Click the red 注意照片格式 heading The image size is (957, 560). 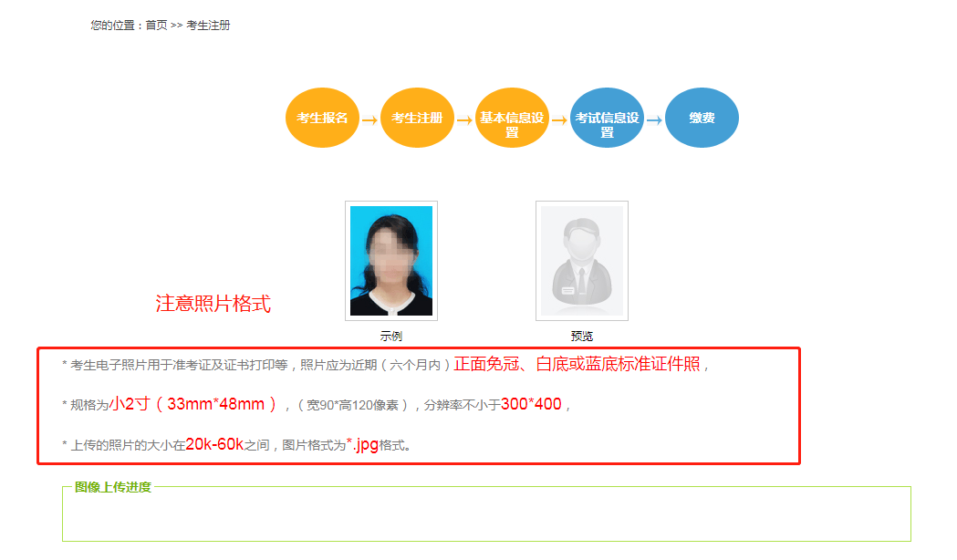(213, 304)
